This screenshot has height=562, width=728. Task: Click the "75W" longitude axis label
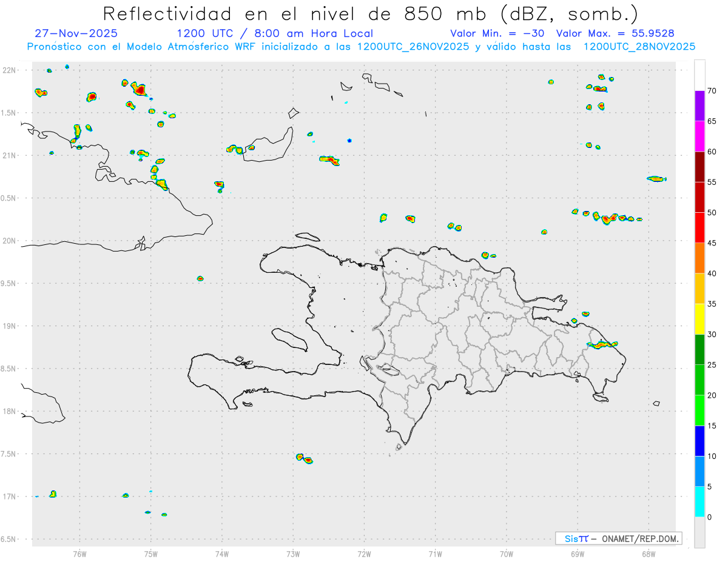(151, 553)
